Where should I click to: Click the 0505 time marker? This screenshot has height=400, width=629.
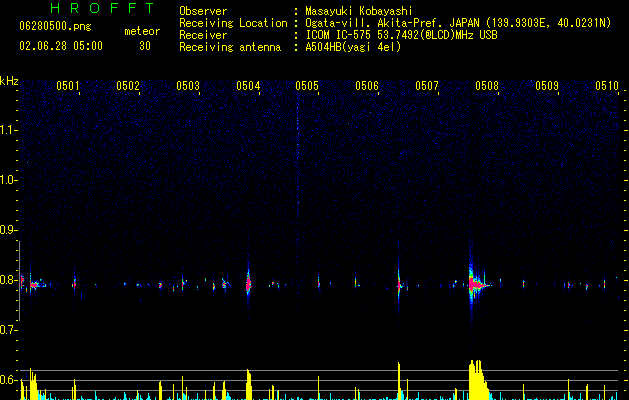[x=307, y=86]
